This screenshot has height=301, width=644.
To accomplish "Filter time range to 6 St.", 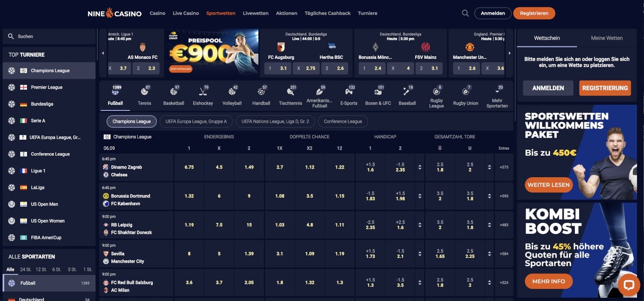I will [57, 270].
